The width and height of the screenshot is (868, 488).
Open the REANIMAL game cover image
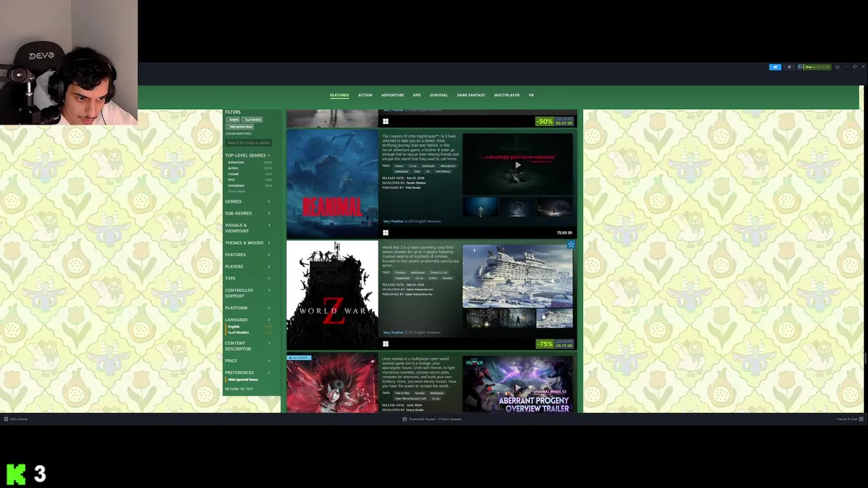click(x=332, y=184)
